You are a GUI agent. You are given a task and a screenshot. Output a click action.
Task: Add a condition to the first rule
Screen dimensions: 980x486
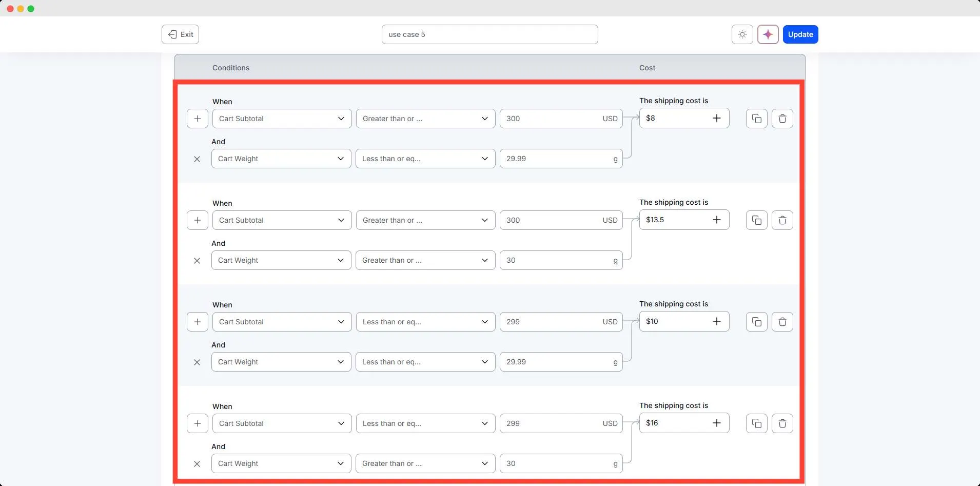[198, 119]
